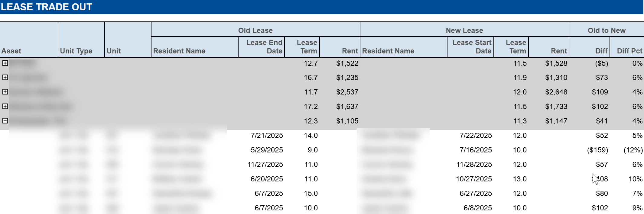
Task: Select the $2,648 new rent cell
Action: click(556, 92)
